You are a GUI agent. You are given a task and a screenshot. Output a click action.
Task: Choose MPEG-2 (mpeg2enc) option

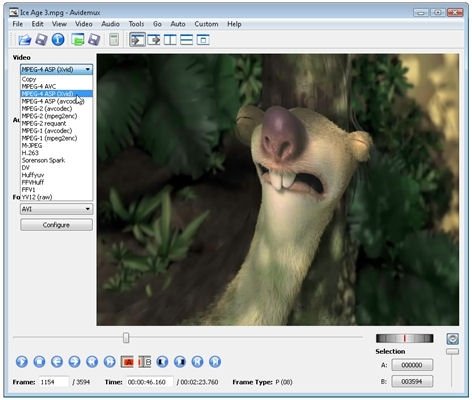57,116
